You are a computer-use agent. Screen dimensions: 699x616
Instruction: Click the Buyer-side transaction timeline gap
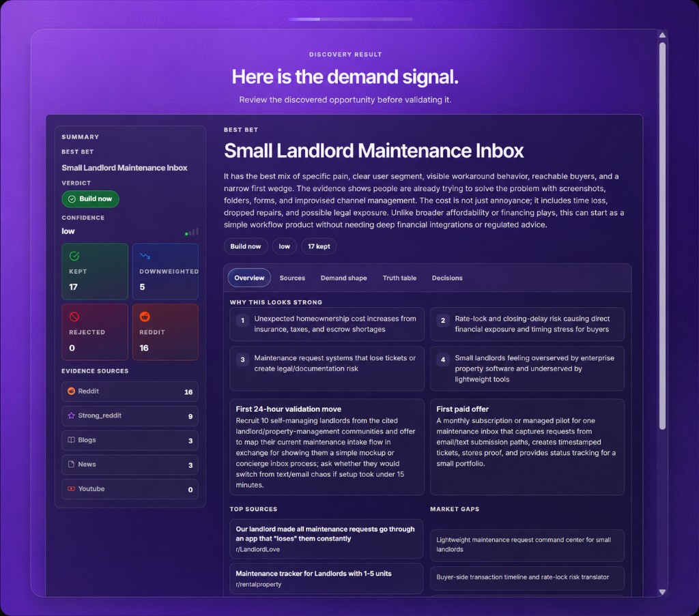click(528, 578)
